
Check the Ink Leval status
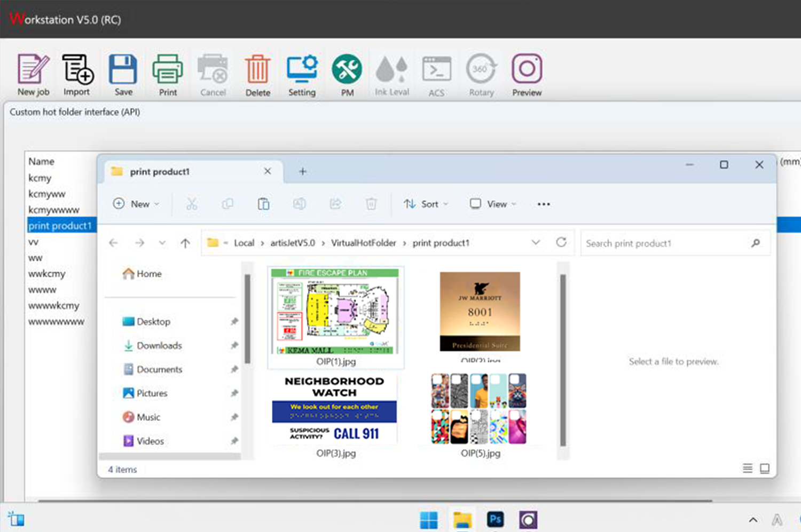click(391, 74)
